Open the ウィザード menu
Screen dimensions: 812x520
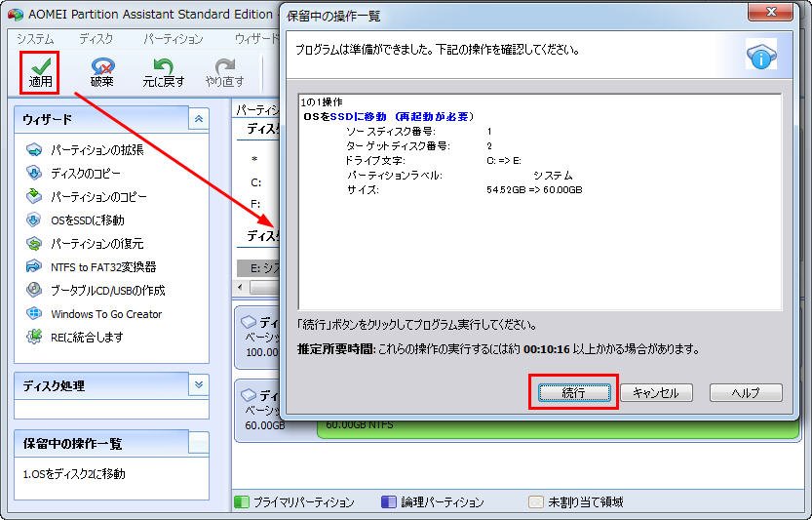(257, 39)
